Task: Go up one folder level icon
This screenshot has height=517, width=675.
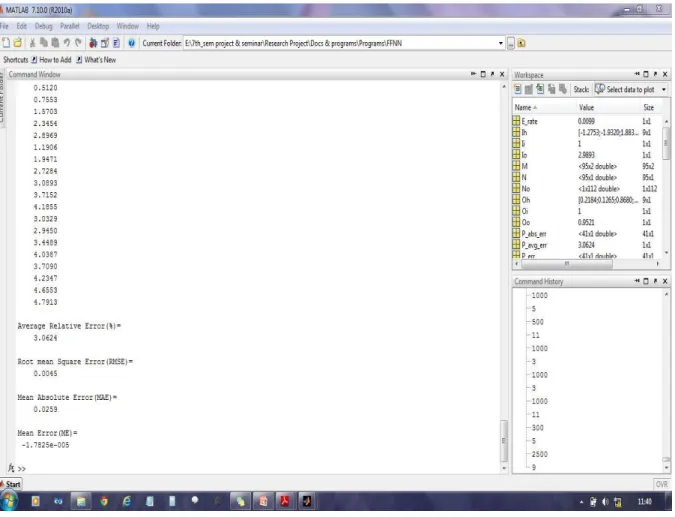Action: point(521,43)
